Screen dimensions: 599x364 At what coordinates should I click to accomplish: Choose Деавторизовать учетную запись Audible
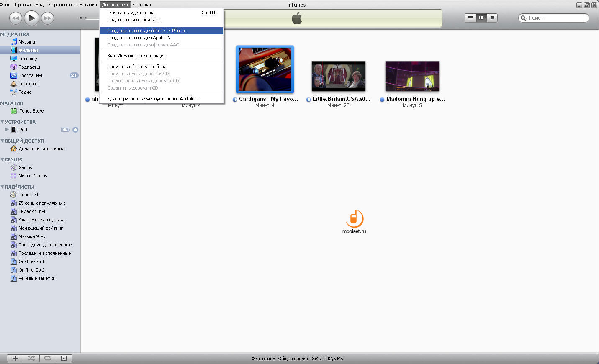click(x=162, y=99)
